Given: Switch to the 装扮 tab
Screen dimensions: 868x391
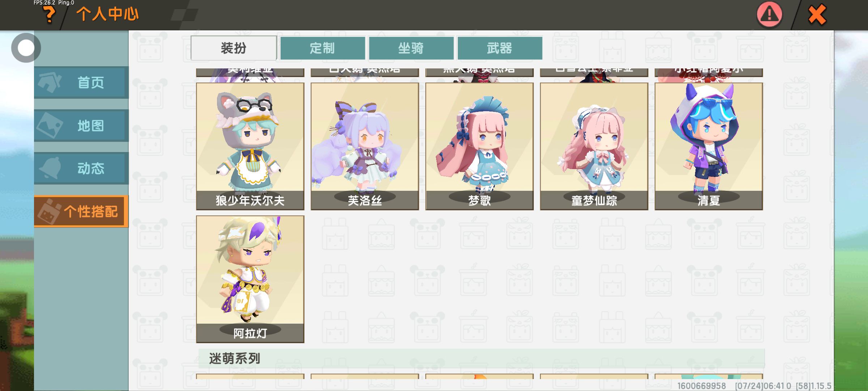Looking at the screenshot, I should [x=234, y=48].
